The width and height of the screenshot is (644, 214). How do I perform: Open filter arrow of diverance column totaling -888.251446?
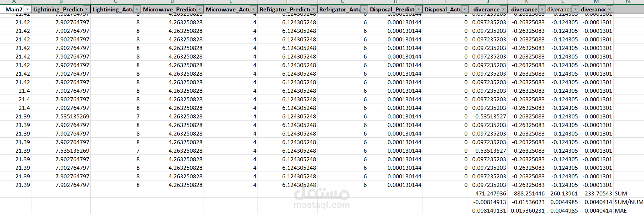(x=541, y=10)
